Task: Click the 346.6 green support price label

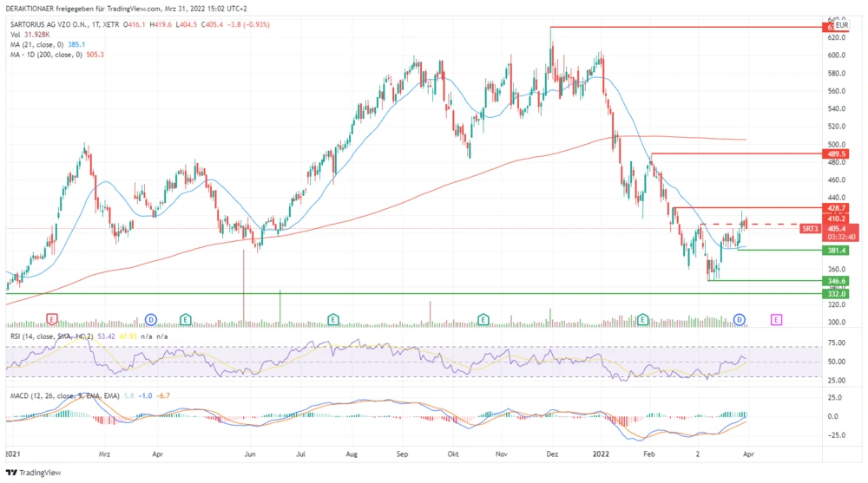Action: pyautogui.click(x=838, y=281)
